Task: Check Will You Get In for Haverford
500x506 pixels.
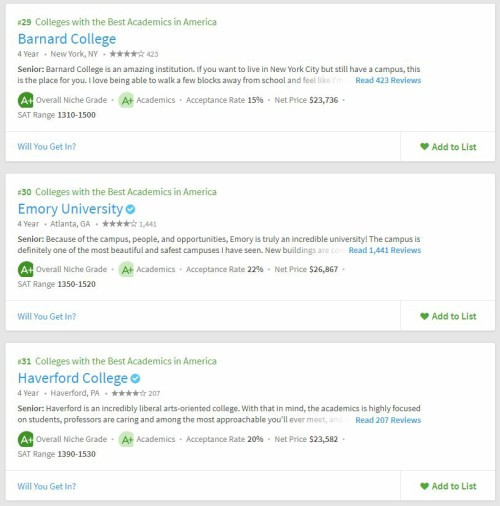Action: [x=47, y=486]
